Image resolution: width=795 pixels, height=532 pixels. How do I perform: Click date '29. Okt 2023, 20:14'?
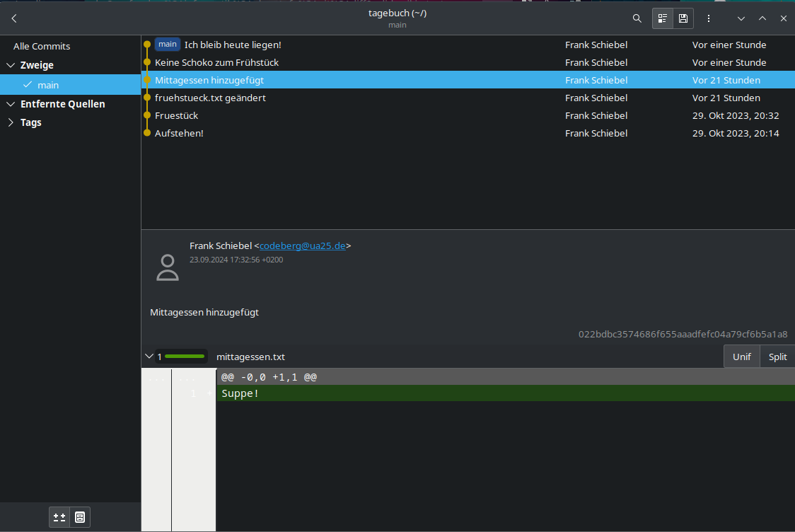coord(735,134)
